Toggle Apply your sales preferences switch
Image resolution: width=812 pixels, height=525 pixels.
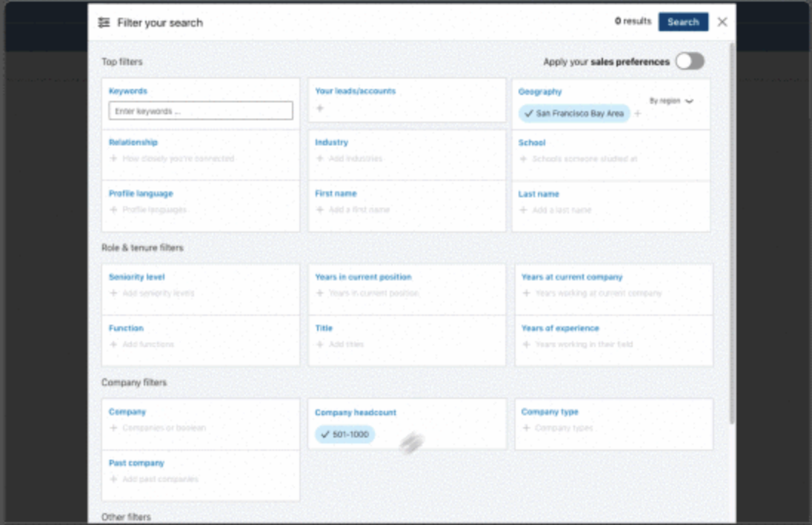(690, 61)
